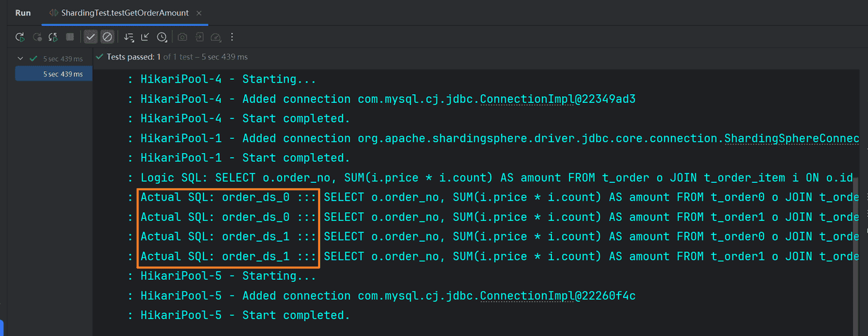Click the import tests arrow icon
Viewport: 868px width, 336px height.
pyautogui.click(x=145, y=37)
